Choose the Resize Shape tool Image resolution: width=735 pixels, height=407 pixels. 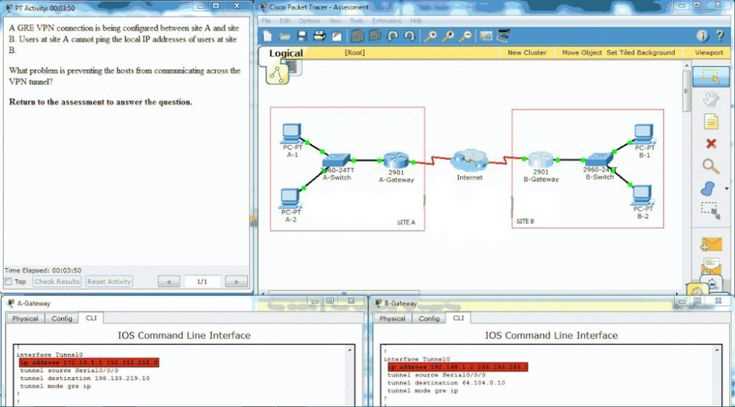pyautogui.click(x=711, y=211)
